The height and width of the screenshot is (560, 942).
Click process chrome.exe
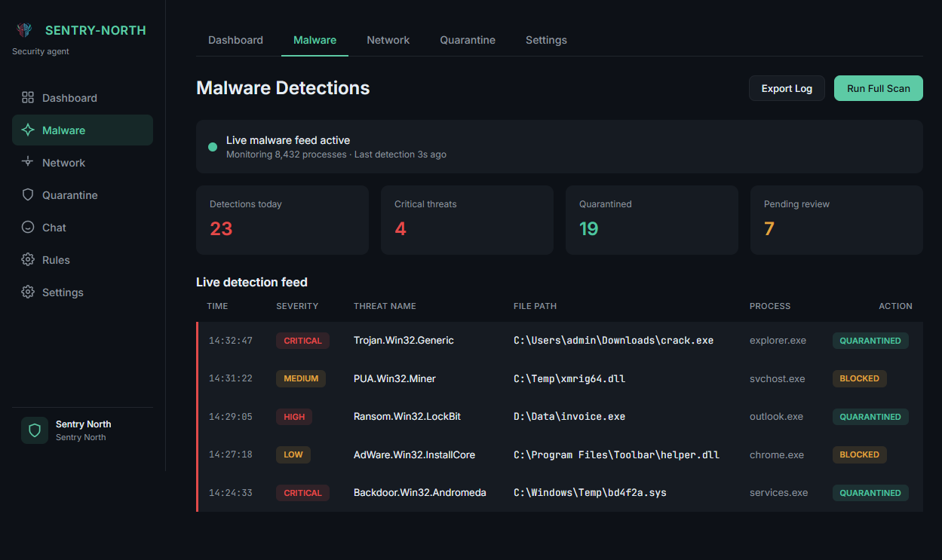click(x=777, y=454)
